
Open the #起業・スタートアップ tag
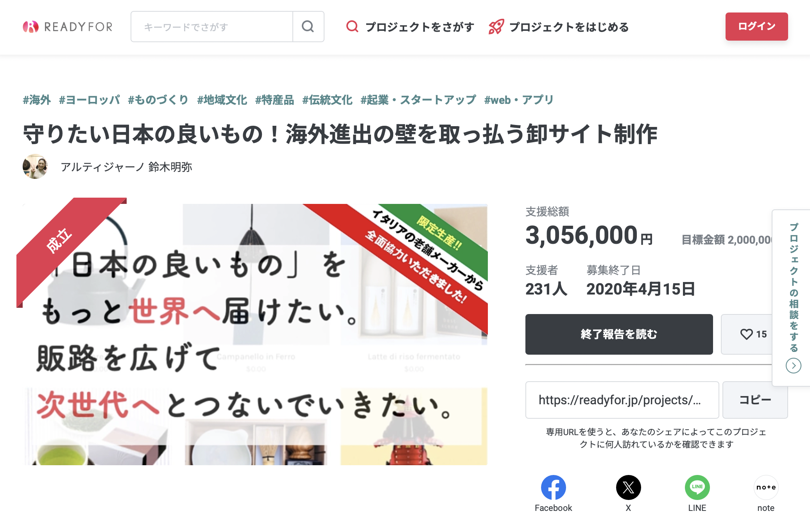418,100
